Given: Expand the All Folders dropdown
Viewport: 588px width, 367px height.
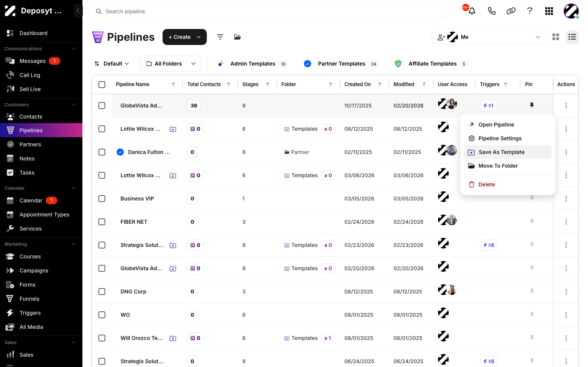Looking at the screenshot, I should 171,64.
